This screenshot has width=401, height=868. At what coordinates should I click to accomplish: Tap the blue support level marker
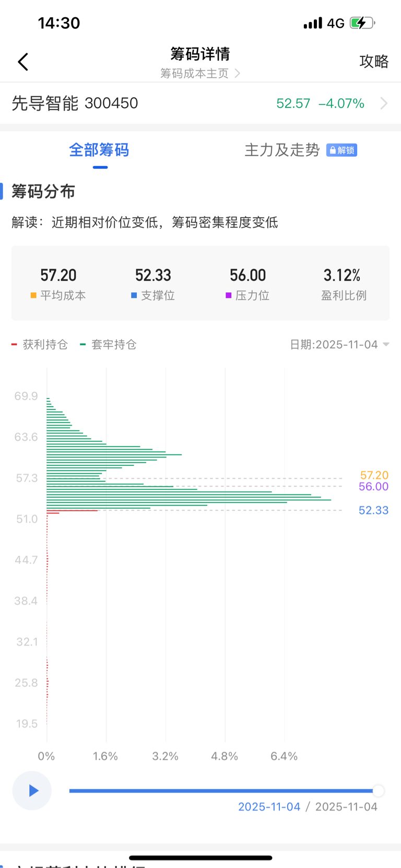click(134, 296)
